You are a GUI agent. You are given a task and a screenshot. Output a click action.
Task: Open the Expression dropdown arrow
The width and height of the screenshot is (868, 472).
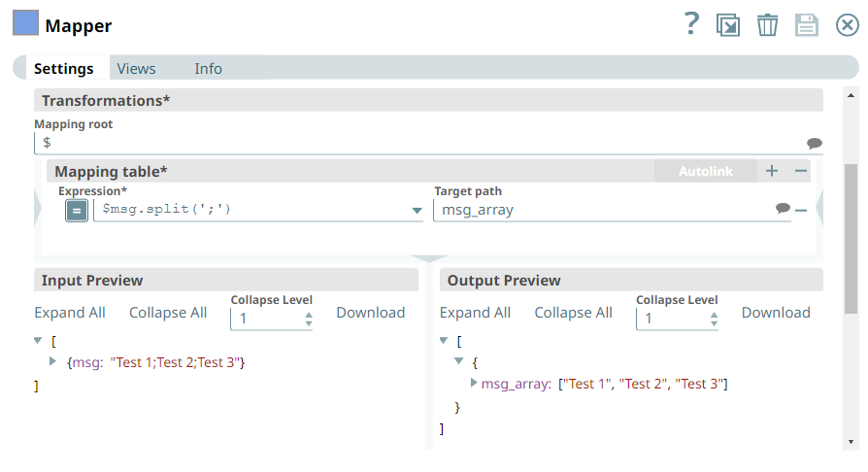point(417,210)
